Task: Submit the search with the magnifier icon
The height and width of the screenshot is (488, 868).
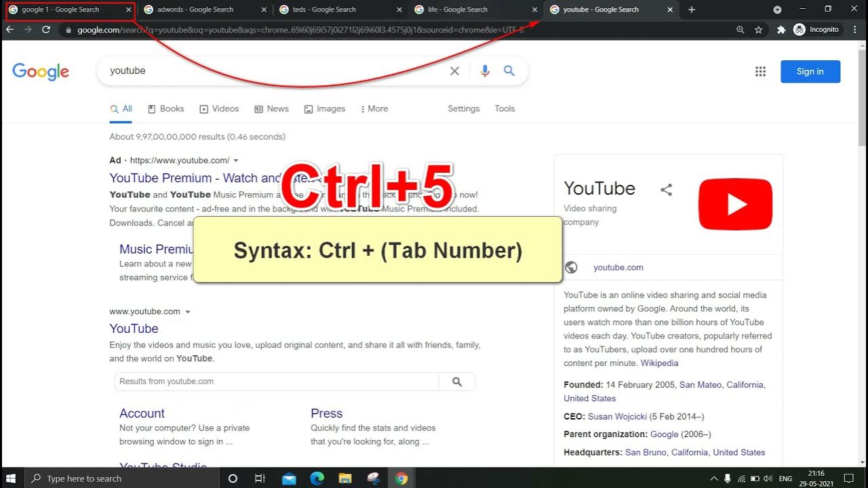Action: click(509, 71)
